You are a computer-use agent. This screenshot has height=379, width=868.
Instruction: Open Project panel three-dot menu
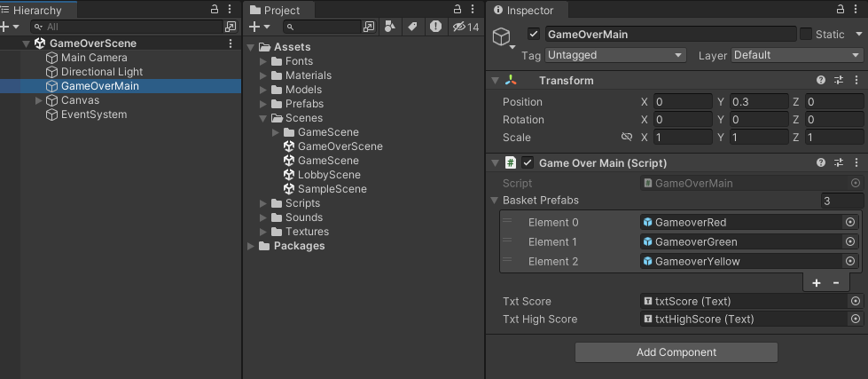click(x=473, y=9)
